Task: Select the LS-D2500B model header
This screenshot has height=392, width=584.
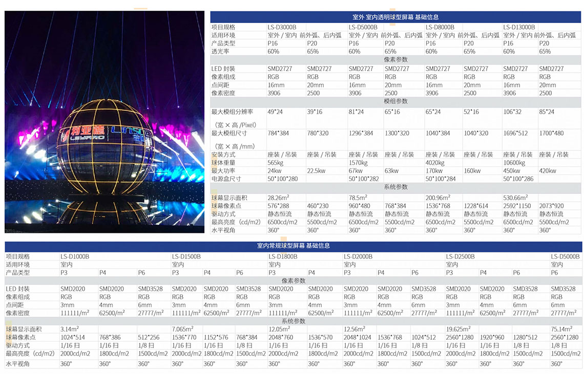Action: pos(461,256)
